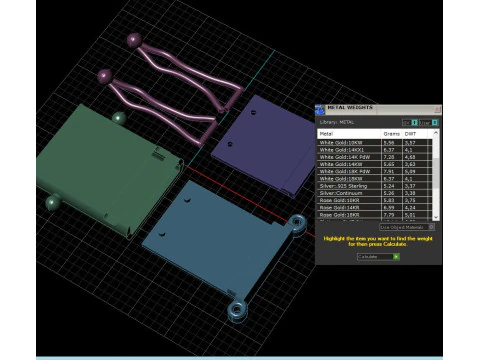Toggle Use Object Materials option
Screen dimensions: 480x360
click(407, 227)
